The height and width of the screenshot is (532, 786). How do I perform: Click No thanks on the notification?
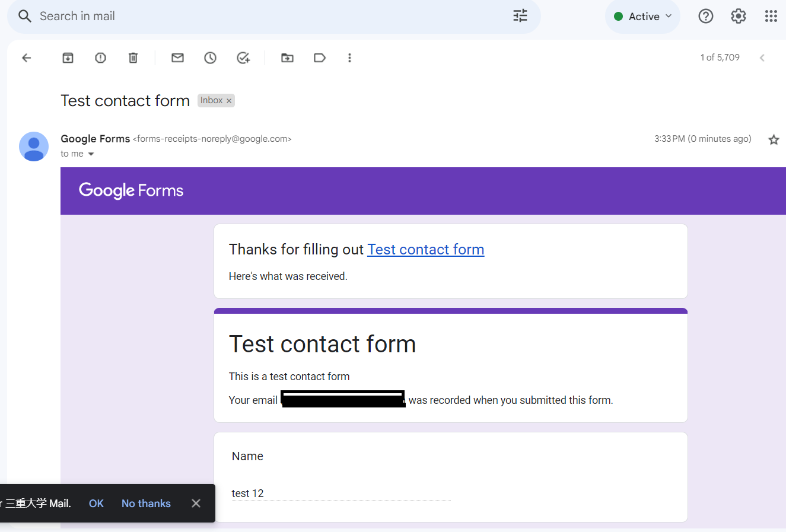(146, 504)
